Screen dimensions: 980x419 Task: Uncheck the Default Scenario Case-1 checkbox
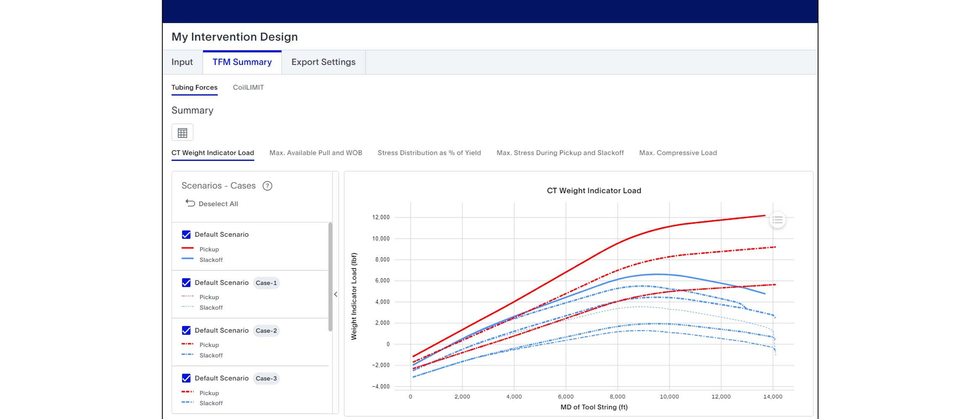[x=186, y=283]
